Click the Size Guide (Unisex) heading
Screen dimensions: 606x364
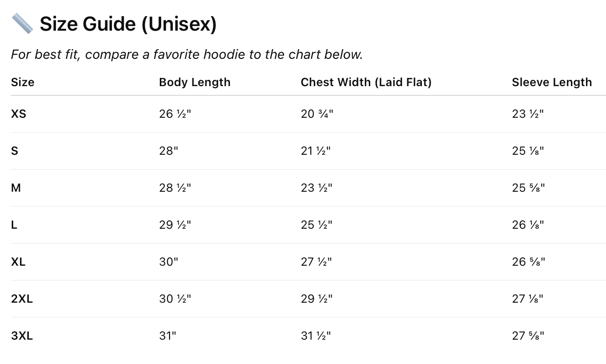pyautogui.click(x=128, y=24)
